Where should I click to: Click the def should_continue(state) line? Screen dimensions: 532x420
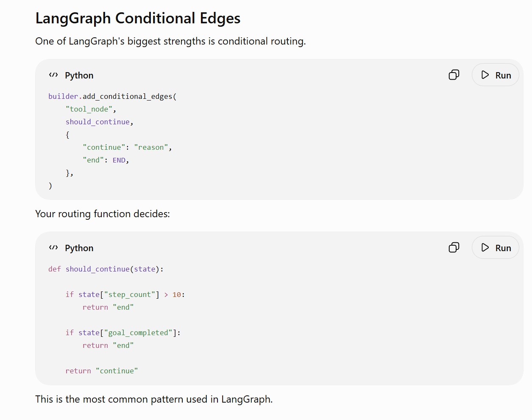coord(106,269)
